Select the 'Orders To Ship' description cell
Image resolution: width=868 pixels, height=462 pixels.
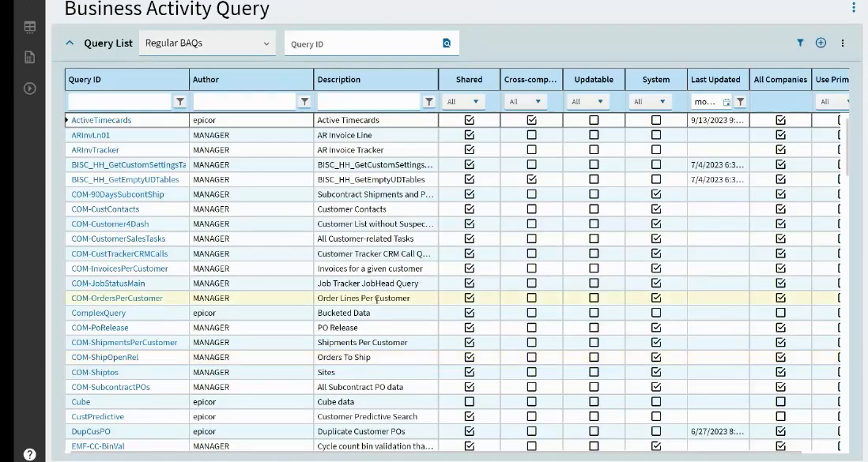pyautogui.click(x=376, y=358)
